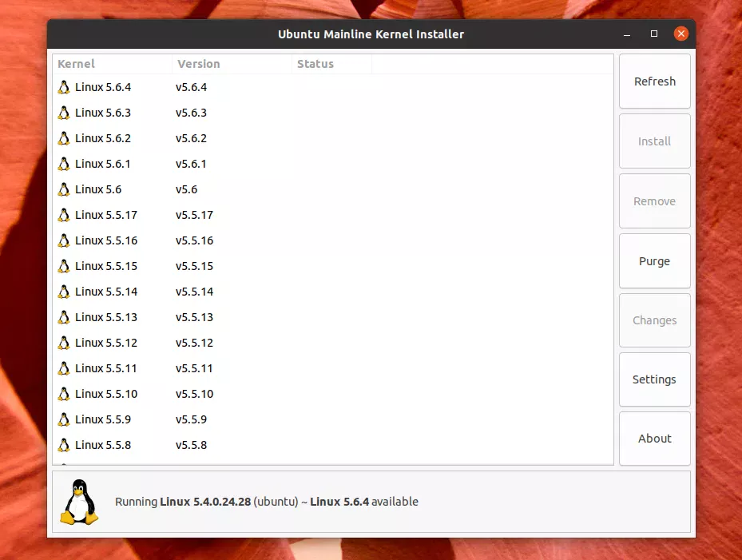Click the penguin icon beside Linux 5.6.4
The height and width of the screenshot is (560, 742).
(x=64, y=87)
